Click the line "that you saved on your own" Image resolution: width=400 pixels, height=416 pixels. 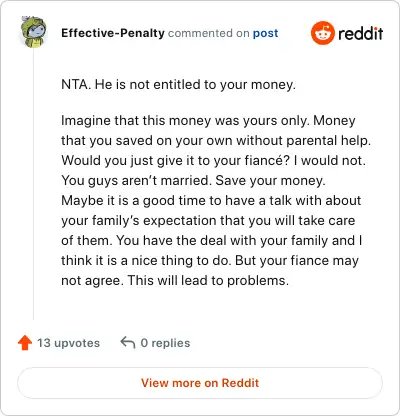click(216, 141)
